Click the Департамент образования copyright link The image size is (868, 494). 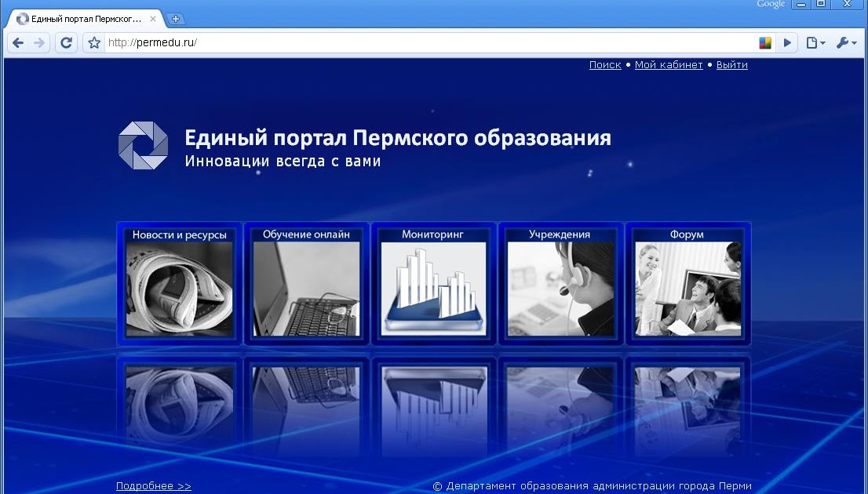pos(593,485)
